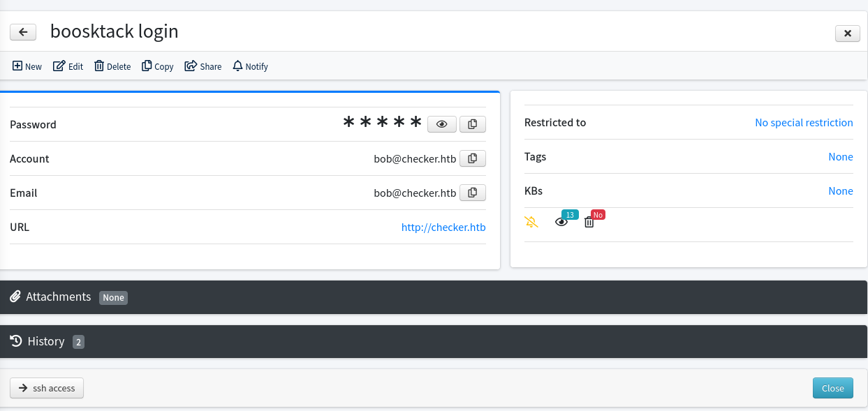Expand the History section

click(46, 342)
